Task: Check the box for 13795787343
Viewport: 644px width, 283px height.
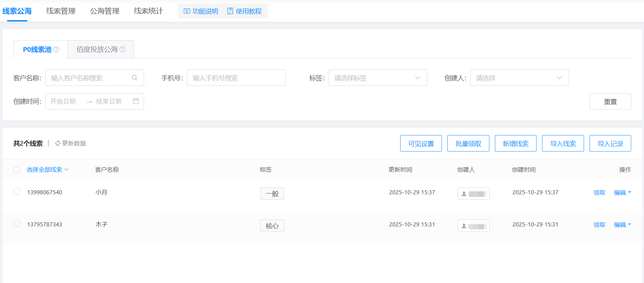Action: [x=16, y=223]
